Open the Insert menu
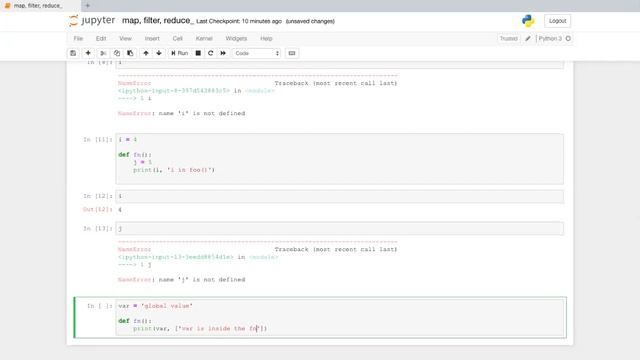The height and width of the screenshot is (360, 640). [152, 38]
